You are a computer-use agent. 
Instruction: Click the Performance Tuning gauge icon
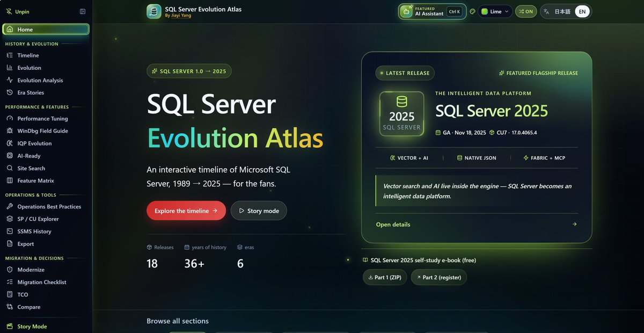point(10,118)
